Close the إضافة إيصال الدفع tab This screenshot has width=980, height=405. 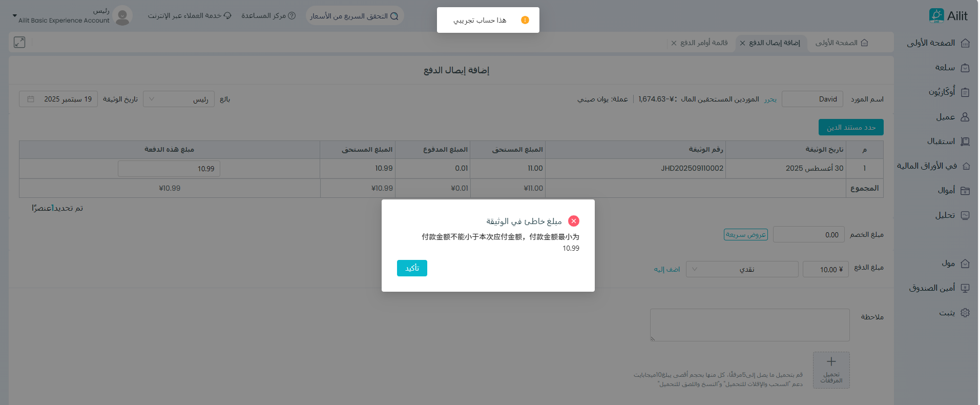(742, 43)
